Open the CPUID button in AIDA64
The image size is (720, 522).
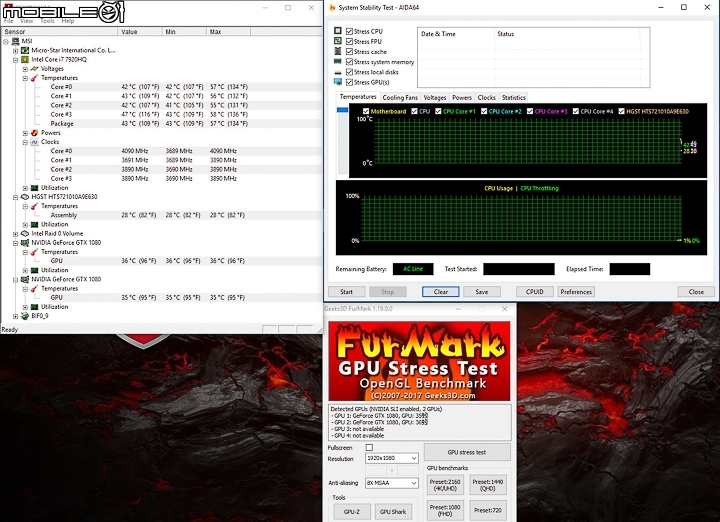coord(534,292)
